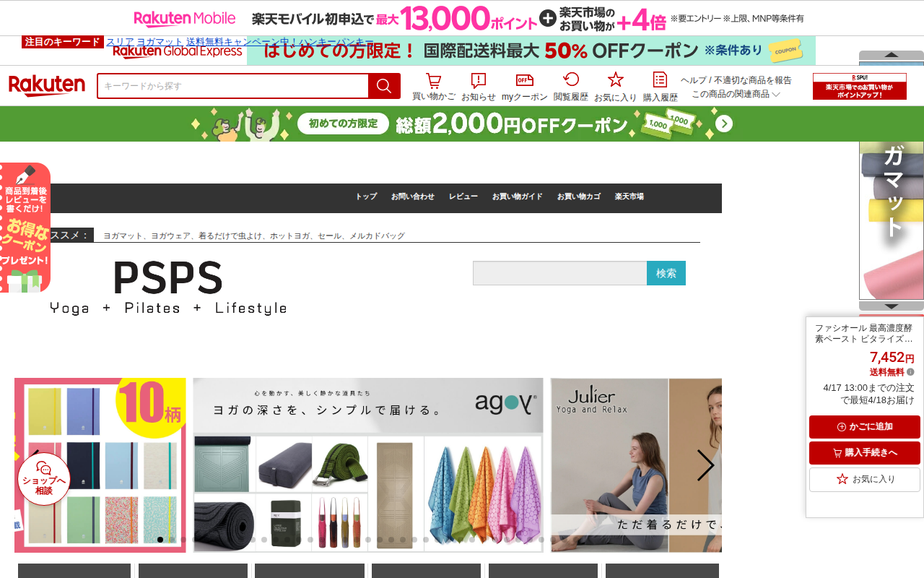Click the PSPS shop logo
Screen dimensions: 924x578
(168, 287)
